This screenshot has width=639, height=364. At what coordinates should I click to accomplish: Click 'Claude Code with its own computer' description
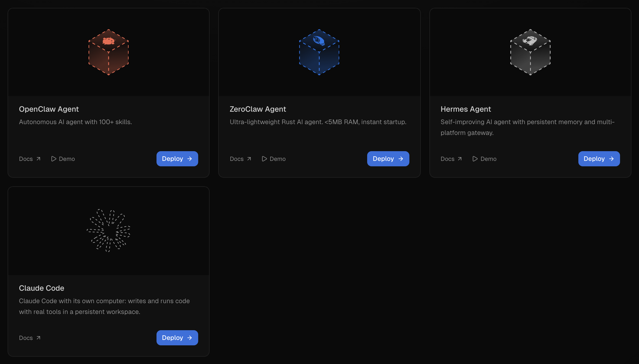(x=104, y=306)
